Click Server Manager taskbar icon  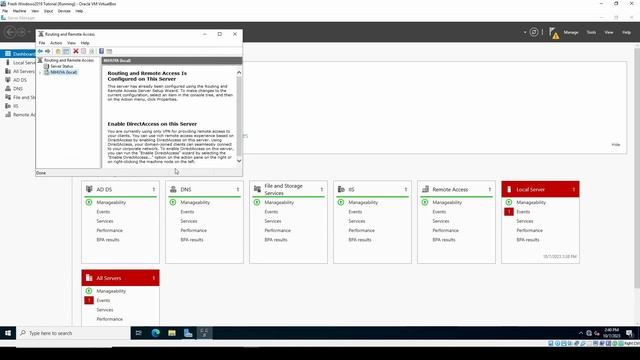(188, 333)
